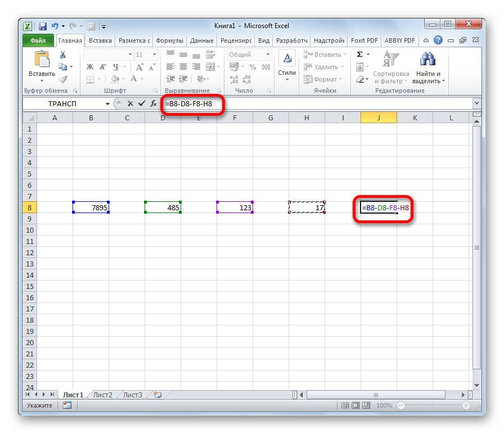The width and height of the screenshot is (504, 434).
Task: Click the Format Painter brush icon
Action: coord(63,79)
